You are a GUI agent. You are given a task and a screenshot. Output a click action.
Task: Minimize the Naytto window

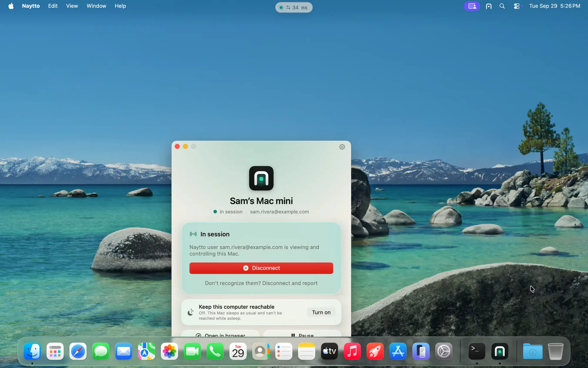coord(186,146)
